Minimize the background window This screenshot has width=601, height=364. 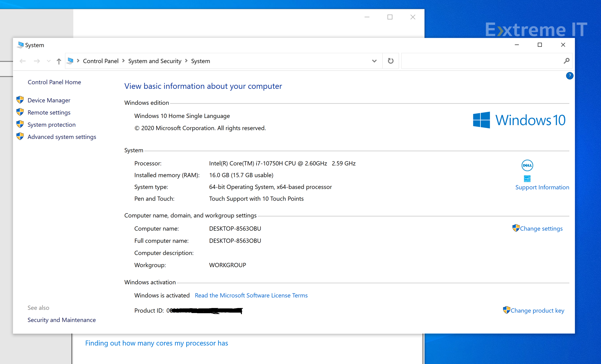[x=367, y=17]
